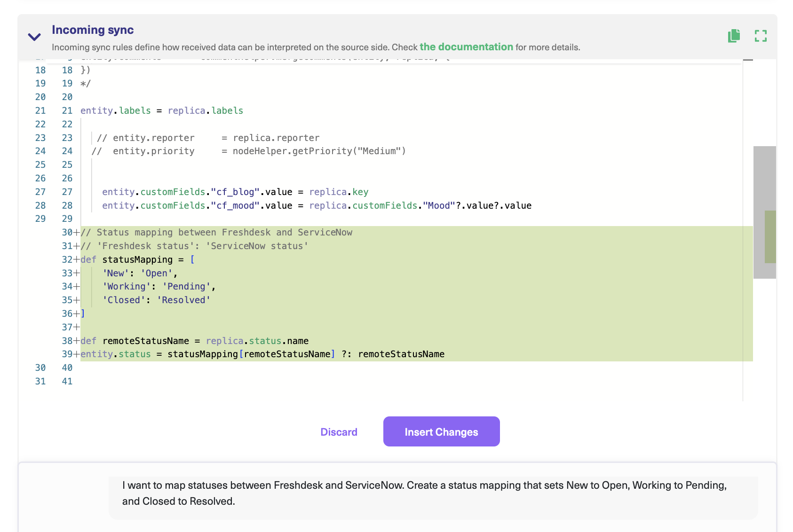This screenshot has height=532, width=793.
Task: Click line number 41 in the gutter
Action: (67, 381)
